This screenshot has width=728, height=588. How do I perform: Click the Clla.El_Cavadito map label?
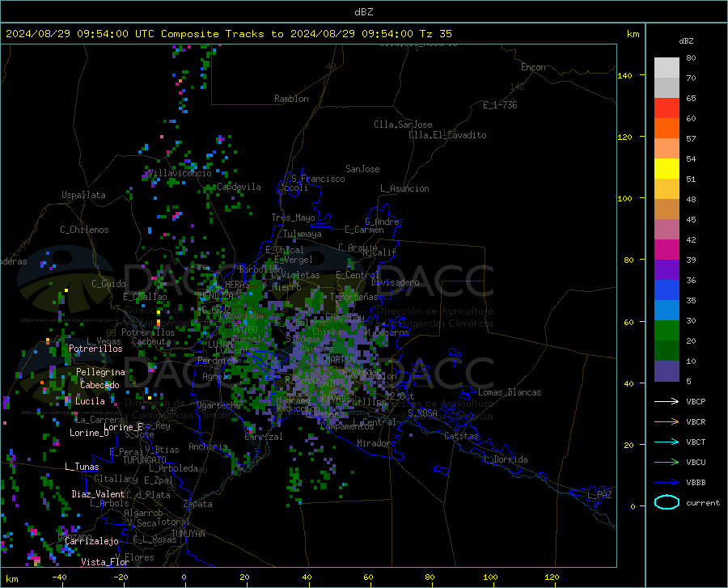447,135
